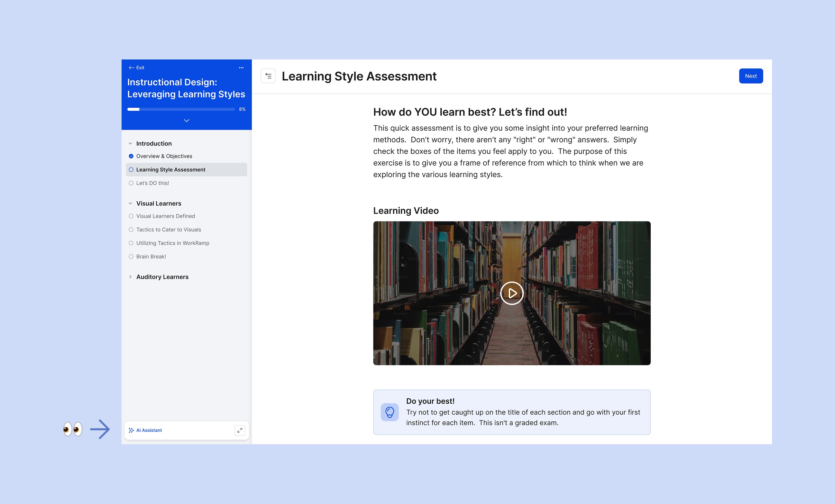835x504 pixels.
Task: Expand the AI Assistant panel
Action: pyautogui.click(x=240, y=430)
